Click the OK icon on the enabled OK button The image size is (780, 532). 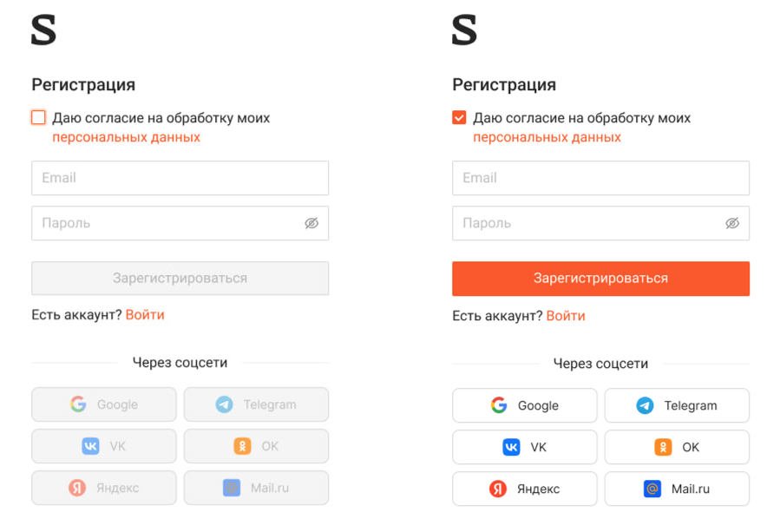[663, 447]
